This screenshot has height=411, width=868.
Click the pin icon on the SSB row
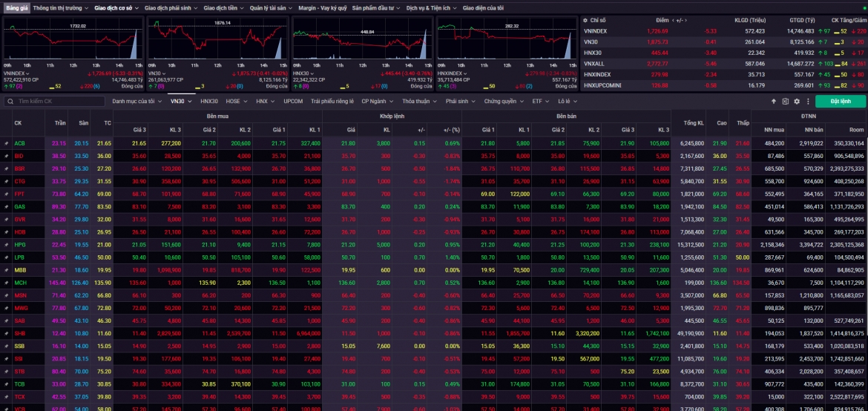pos(7,346)
